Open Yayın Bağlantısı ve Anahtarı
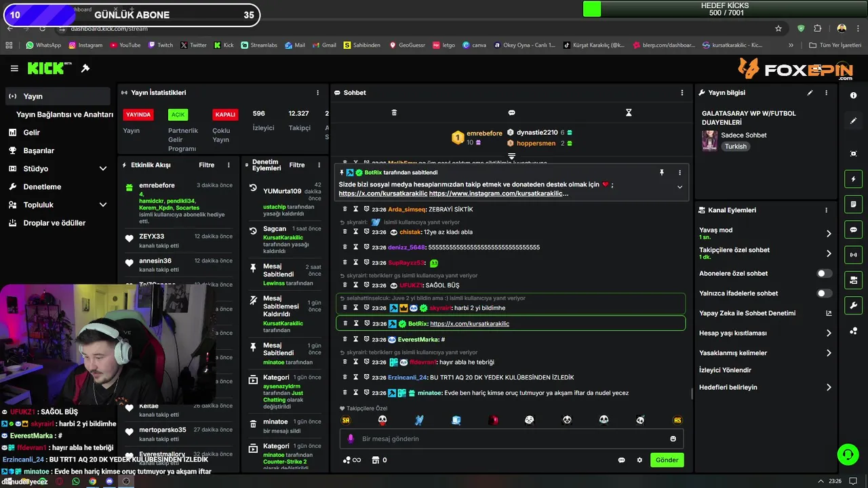Viewport: 868px width, 488px height. point(64,115)
